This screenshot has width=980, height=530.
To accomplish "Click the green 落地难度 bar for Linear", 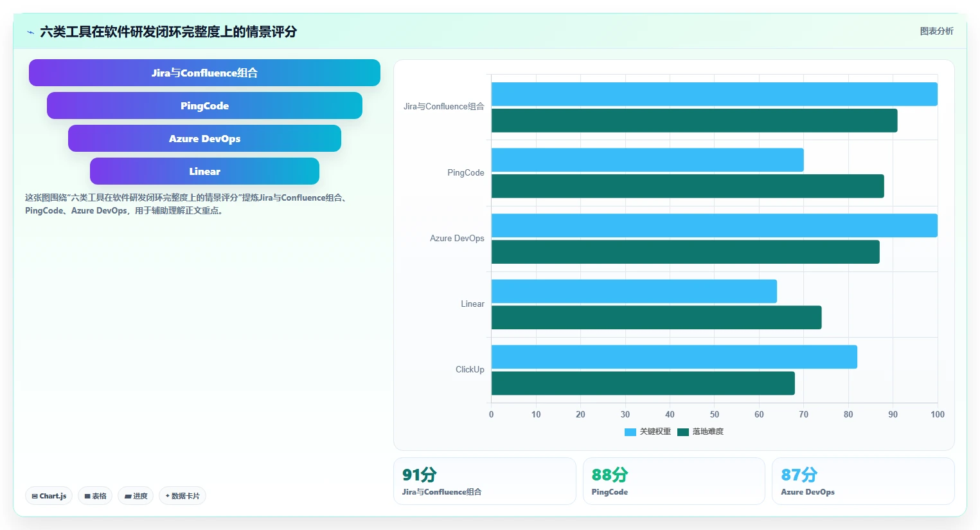I will click(657, 317).
